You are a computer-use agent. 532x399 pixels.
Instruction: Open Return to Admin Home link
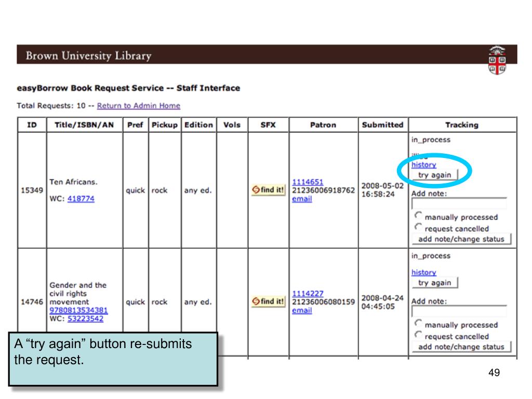tap(138, 105)
